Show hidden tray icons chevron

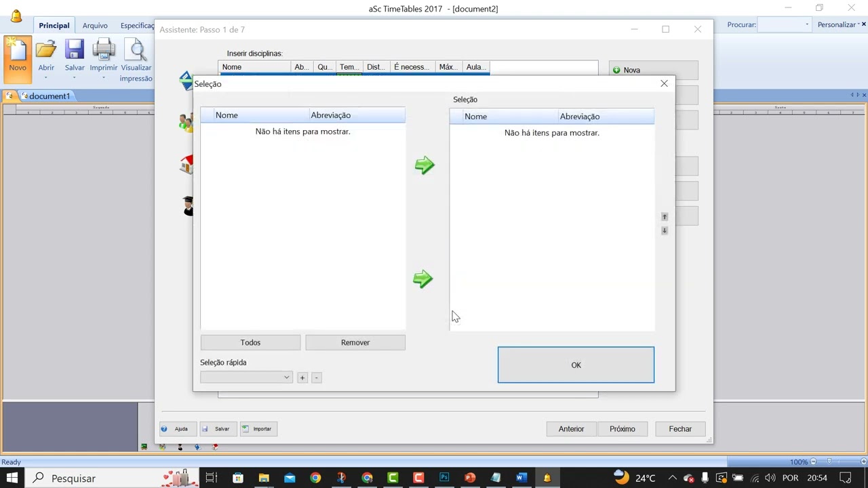[x=672, y=478]
